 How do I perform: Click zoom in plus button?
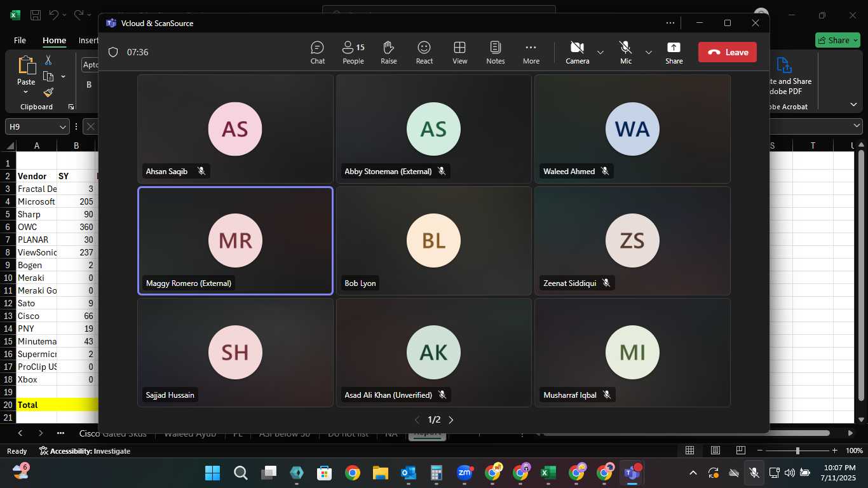[x=836, y=451]
